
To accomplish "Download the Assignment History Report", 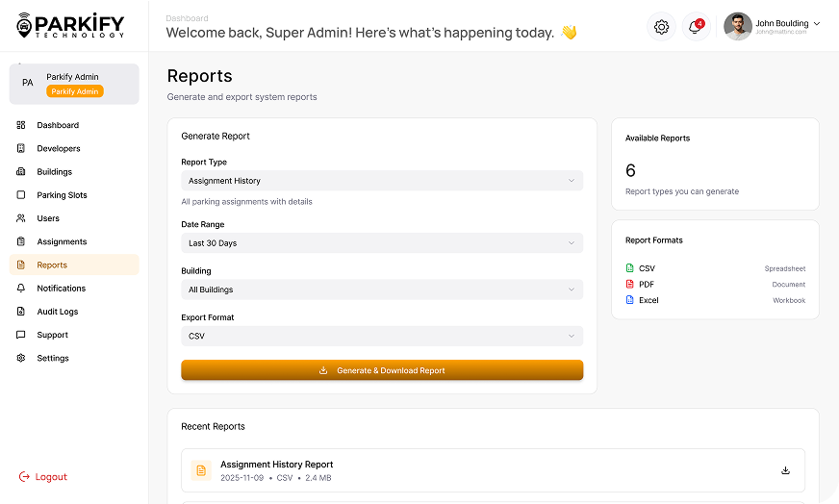I will click(785, 470).
